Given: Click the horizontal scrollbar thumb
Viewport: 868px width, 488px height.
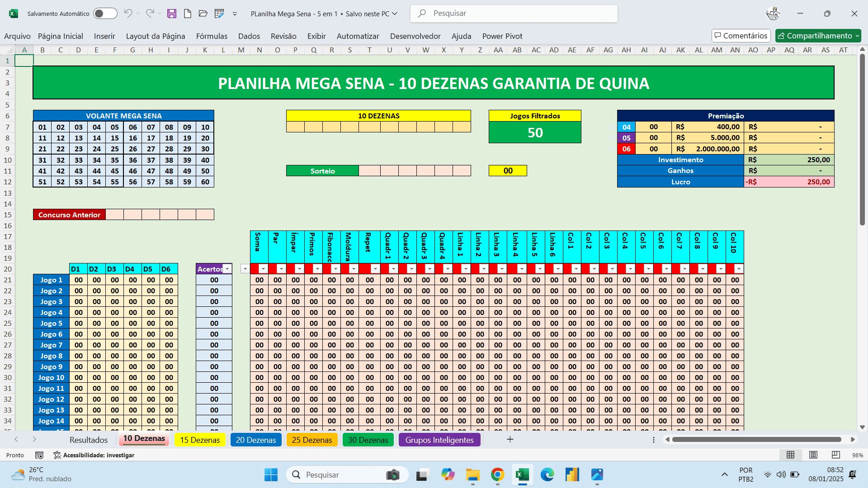Looking at the screenshot, I should click(757, 439).
